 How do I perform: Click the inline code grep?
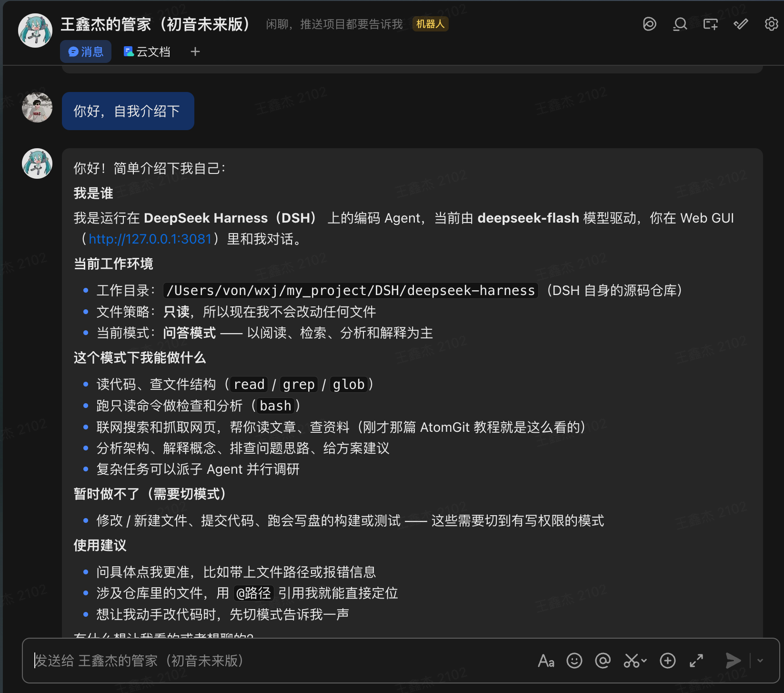(x=299, y=384)
